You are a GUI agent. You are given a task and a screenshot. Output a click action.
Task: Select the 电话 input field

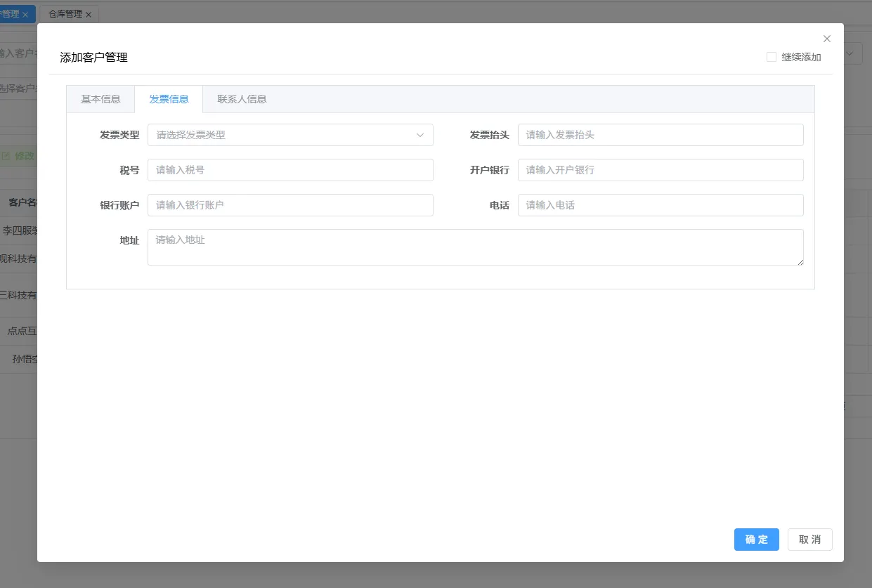[x=660, y=205]
